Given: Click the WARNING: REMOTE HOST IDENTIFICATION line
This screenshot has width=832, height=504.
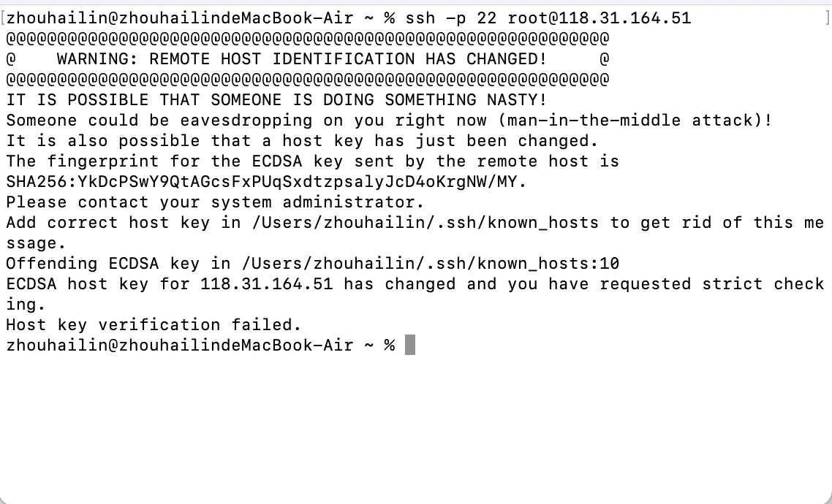Looking at the screenshot, I should [307, 59].
